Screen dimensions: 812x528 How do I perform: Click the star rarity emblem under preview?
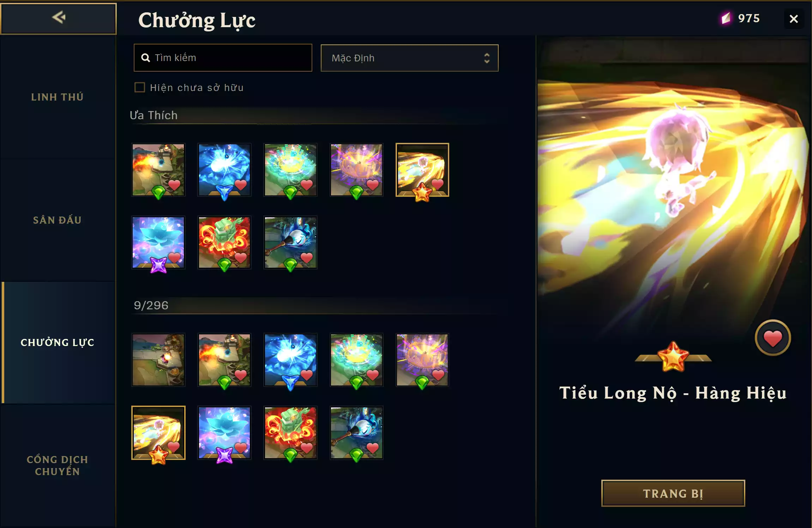(x=673, y=357)
